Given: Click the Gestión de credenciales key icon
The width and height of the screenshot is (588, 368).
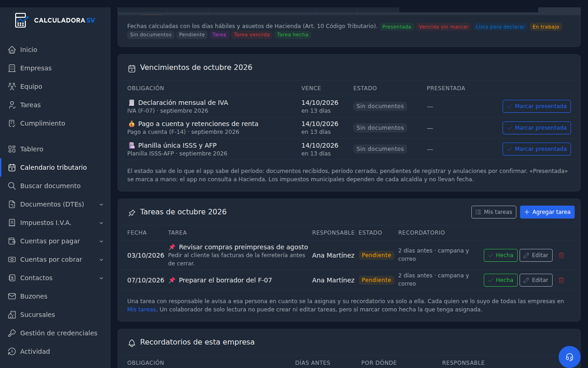Looking at the screenshot, I should (12, 333).
